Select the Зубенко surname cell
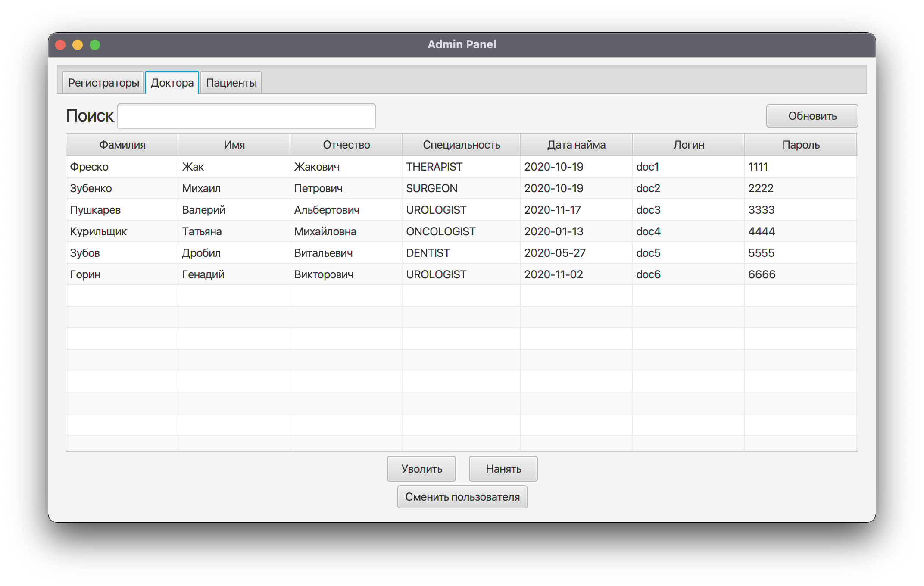The width and height of the screenshot is (924, 586). click(x=122, y=188)
